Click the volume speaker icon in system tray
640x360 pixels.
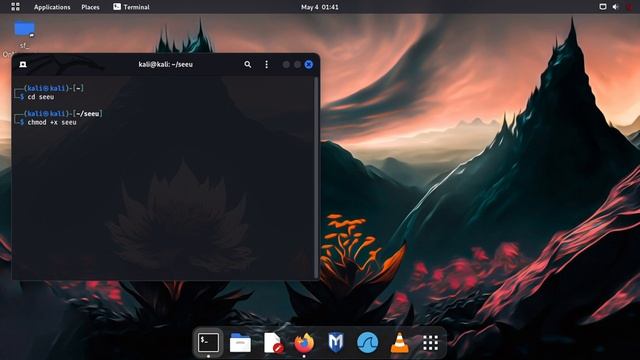click(x=615, y=7)
